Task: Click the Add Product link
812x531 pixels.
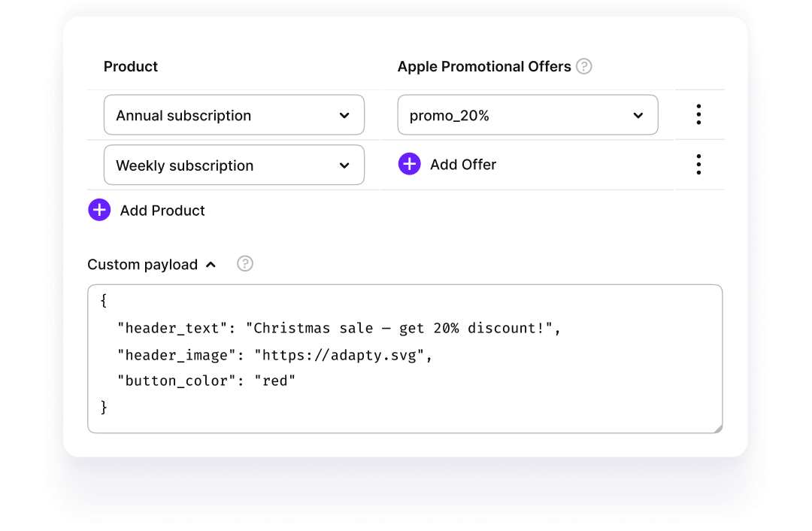Action: pos(162,211)
